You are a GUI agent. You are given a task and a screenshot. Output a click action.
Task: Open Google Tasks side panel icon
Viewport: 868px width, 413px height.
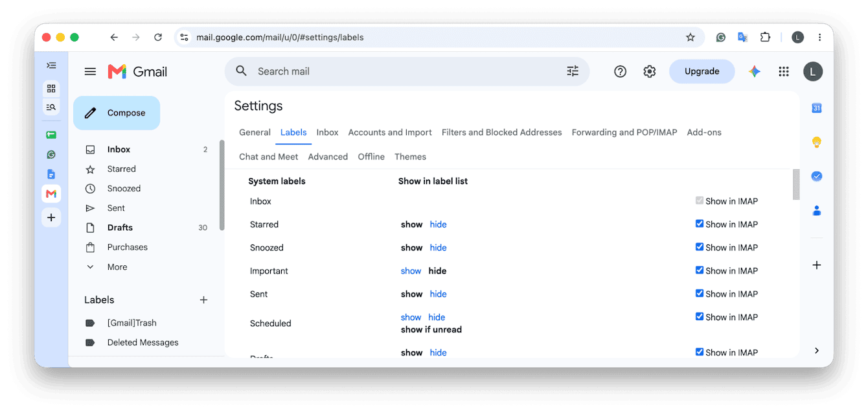coord(817,176)
